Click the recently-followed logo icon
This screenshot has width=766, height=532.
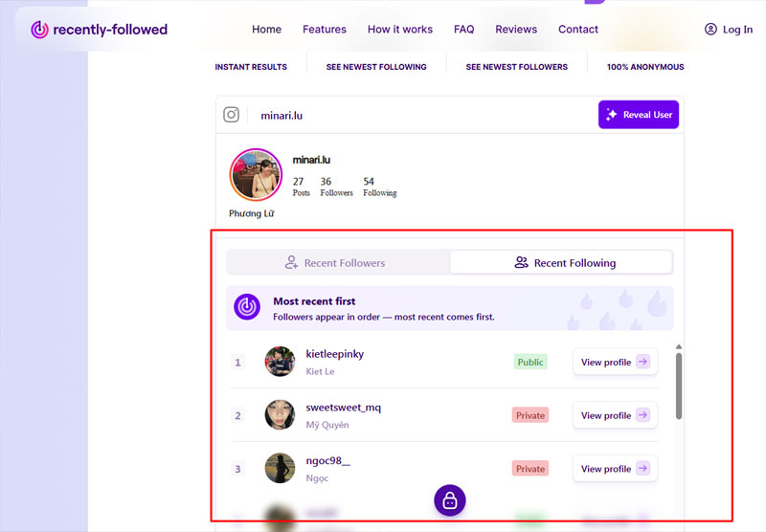(39, 30)
